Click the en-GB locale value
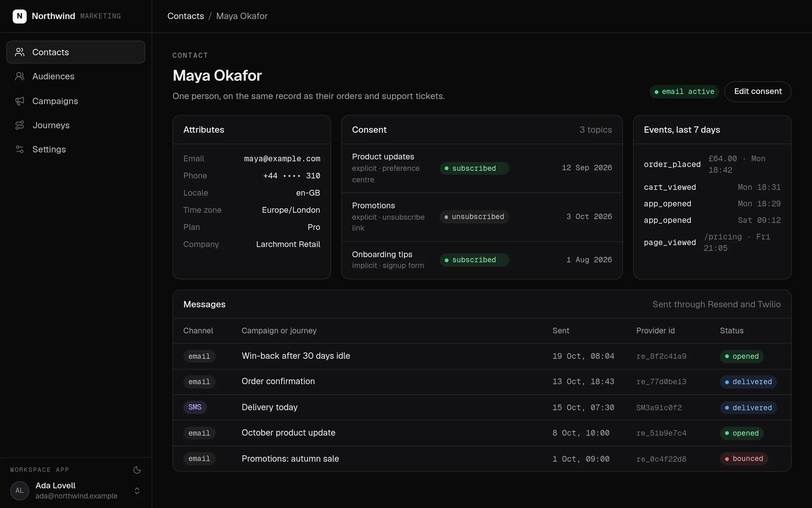This screenshot has width=812, height=508. (308, 193)
